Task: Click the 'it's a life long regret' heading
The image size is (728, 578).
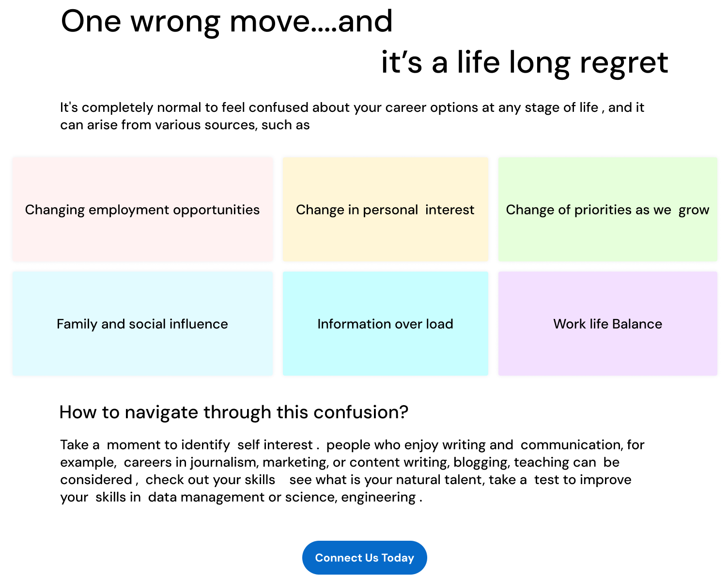Action: pos(525,63)
